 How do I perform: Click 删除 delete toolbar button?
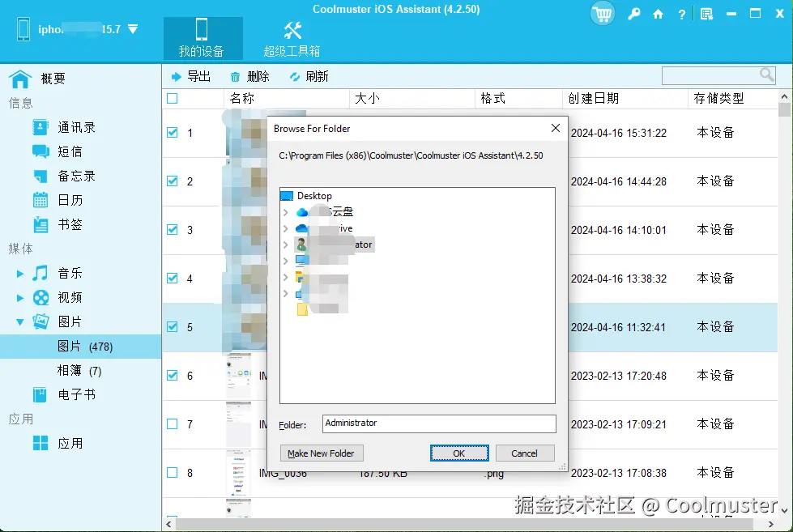pos(249,76)
